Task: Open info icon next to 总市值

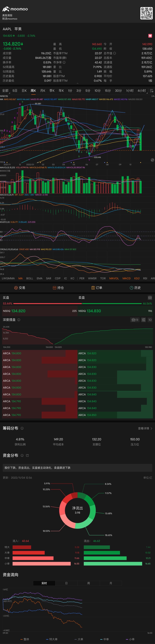Action: (x=114, y=53)
